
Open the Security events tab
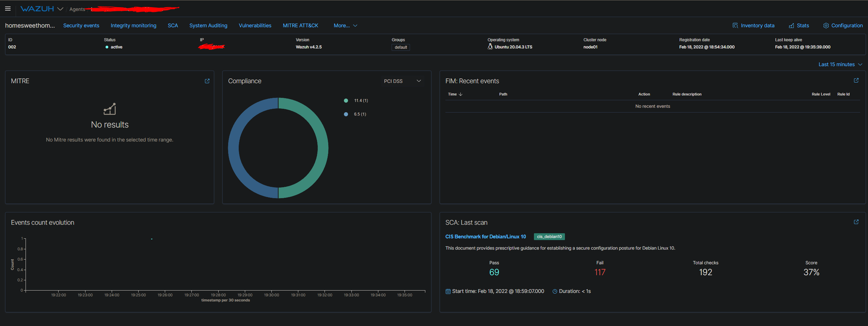(81, 26)
